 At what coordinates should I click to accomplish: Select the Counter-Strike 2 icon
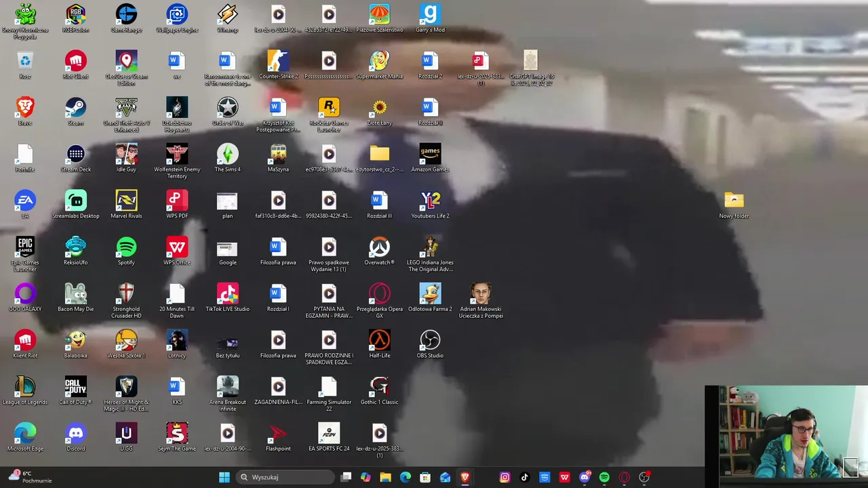tap(278, 65)
